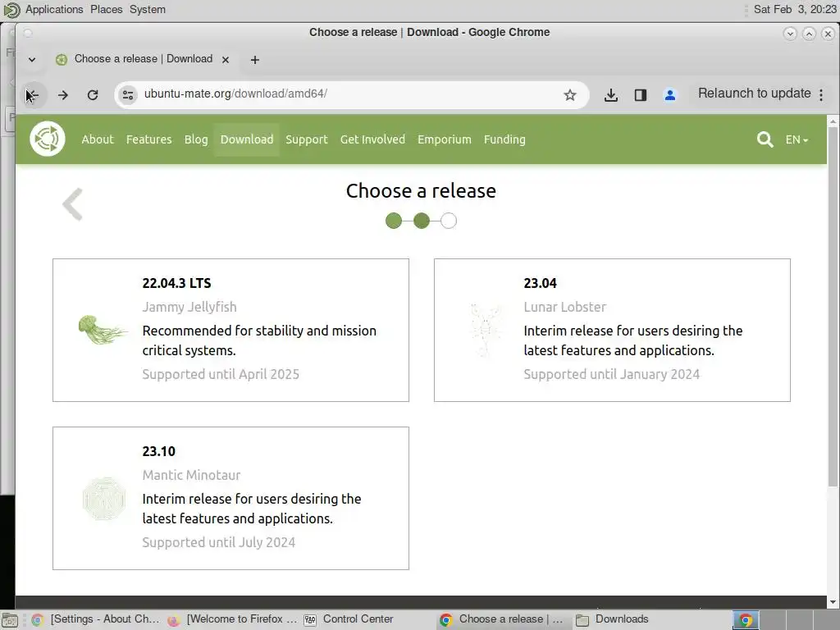The width and height of the screenshot is (840, 630).
Task: Click the first step progress dot
Action: [x=394, y=221]
